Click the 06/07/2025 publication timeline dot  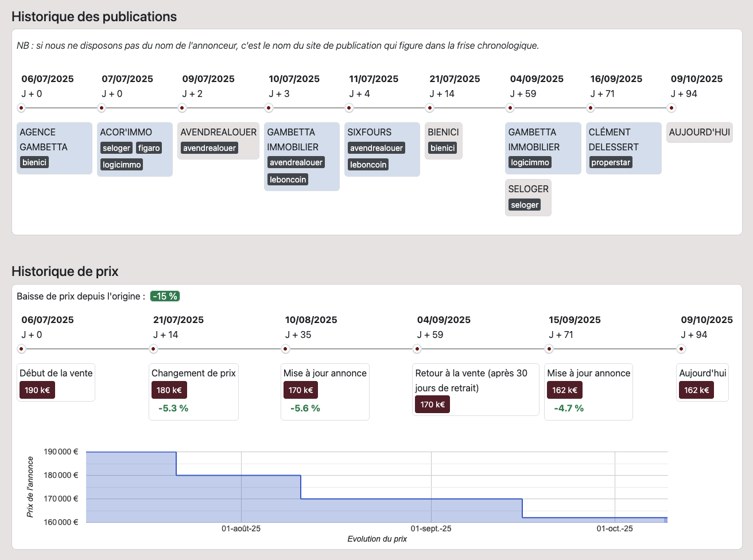pyautogui.click(x=21, y=108)
